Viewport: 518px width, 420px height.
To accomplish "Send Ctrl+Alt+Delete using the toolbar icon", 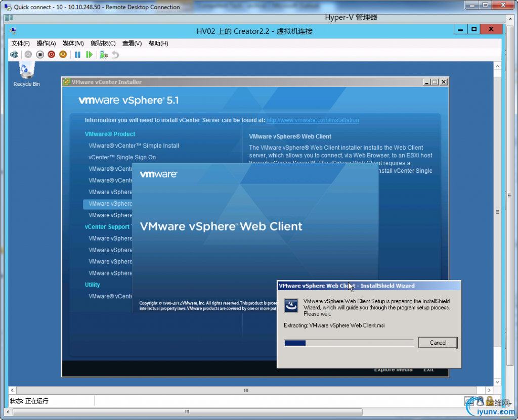I will (x=14, y=55).
